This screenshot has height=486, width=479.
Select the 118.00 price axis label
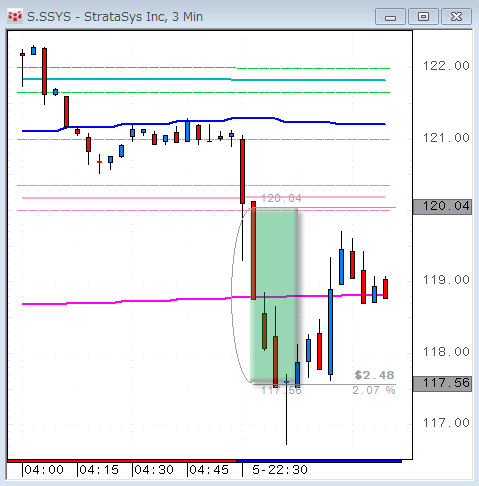[x=446, y=351]
